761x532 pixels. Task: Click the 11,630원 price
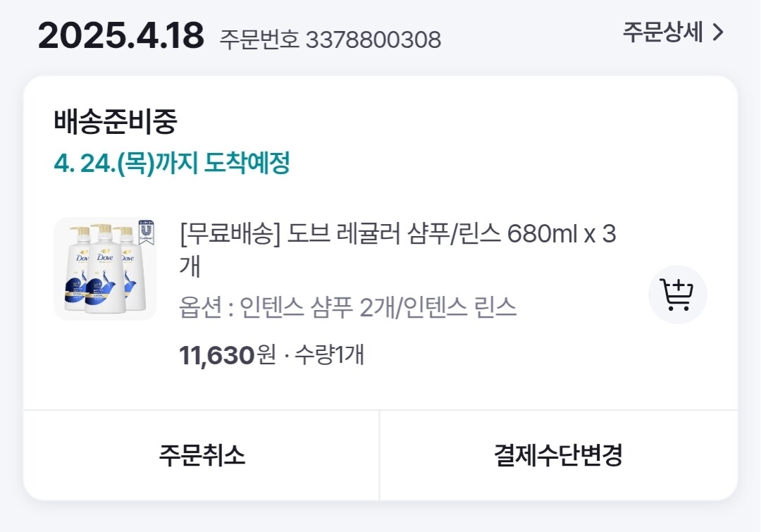click(x=227, y=354)
